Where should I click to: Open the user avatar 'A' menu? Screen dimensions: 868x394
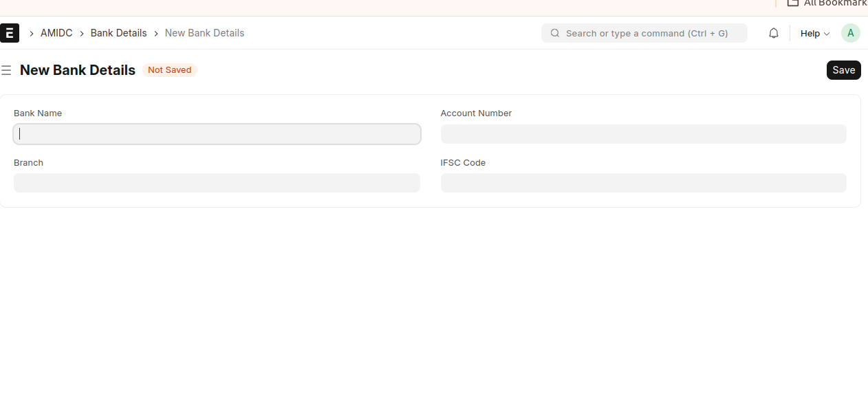[850, 33]
